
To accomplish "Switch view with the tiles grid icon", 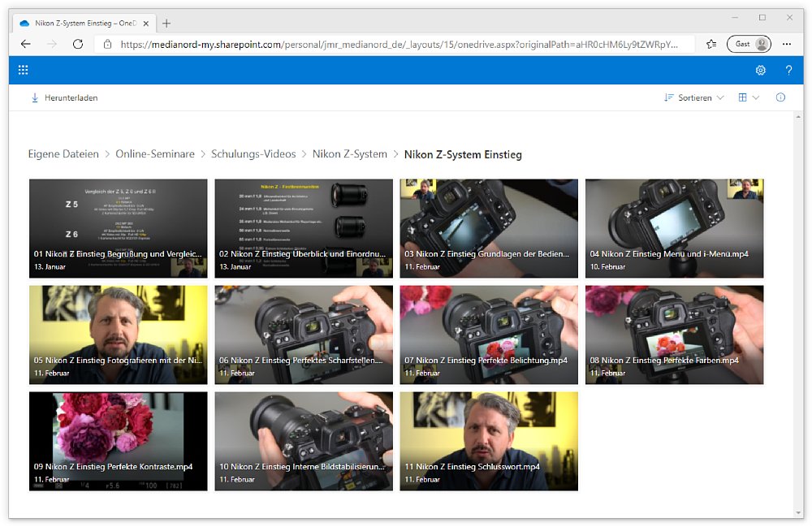I will 743,97.
